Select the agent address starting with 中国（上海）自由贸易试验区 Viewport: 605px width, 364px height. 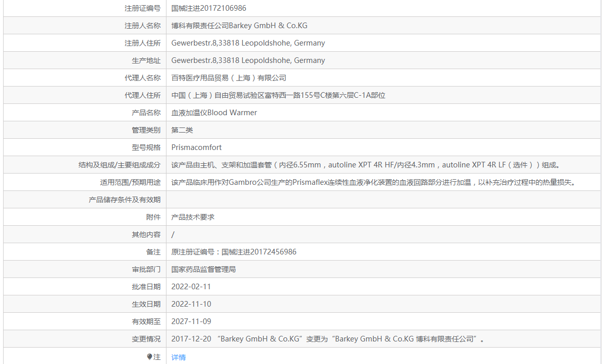click(x=278, y=95)
